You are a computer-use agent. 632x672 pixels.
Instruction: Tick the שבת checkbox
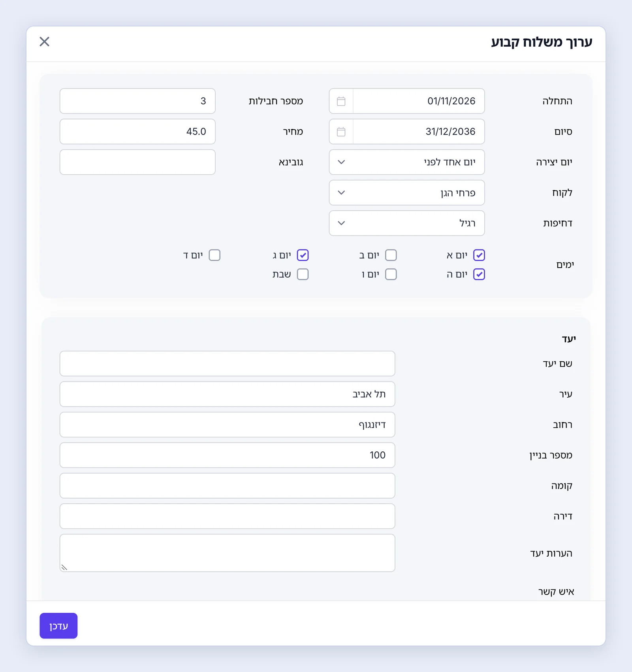coord(303,274)
